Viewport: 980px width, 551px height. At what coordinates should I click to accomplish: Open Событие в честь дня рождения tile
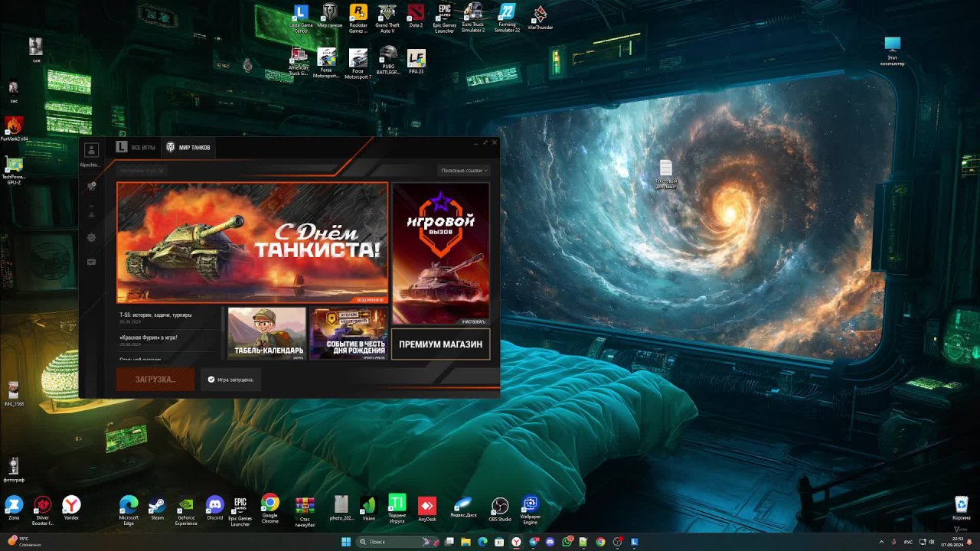tap(348, 334)
